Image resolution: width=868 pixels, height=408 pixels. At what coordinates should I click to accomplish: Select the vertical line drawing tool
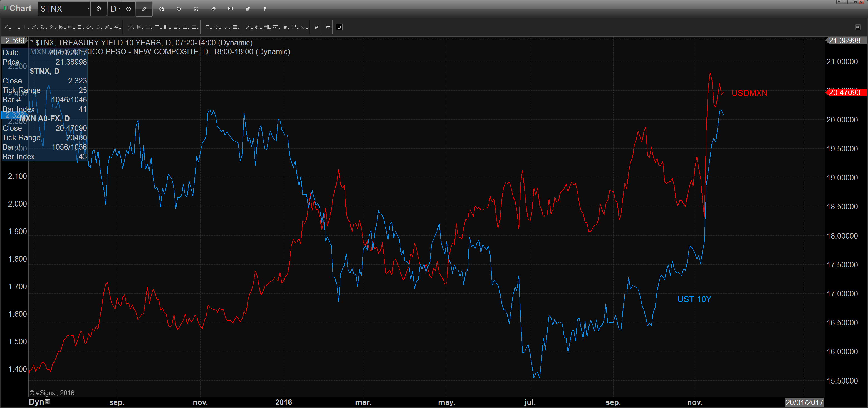(24, 27)
